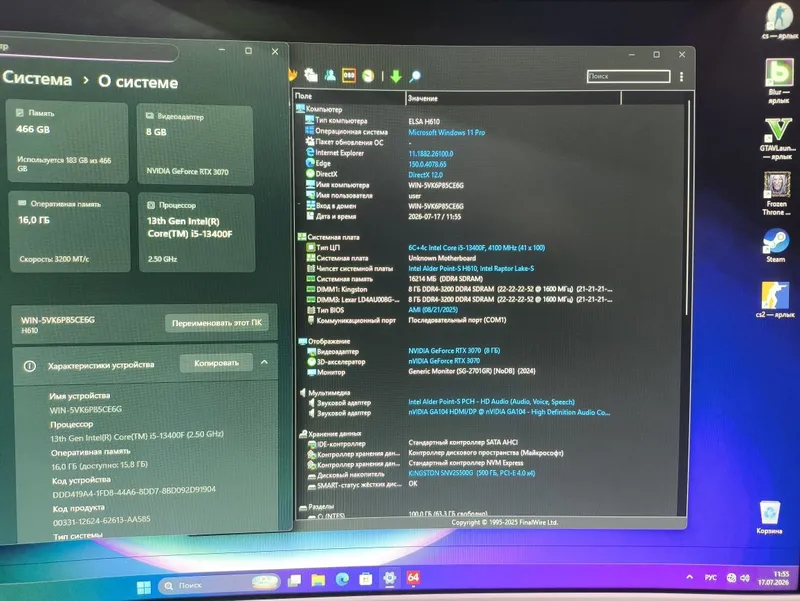Click the Копировать button for device specs
800x601 pixels.
(216, 363)
